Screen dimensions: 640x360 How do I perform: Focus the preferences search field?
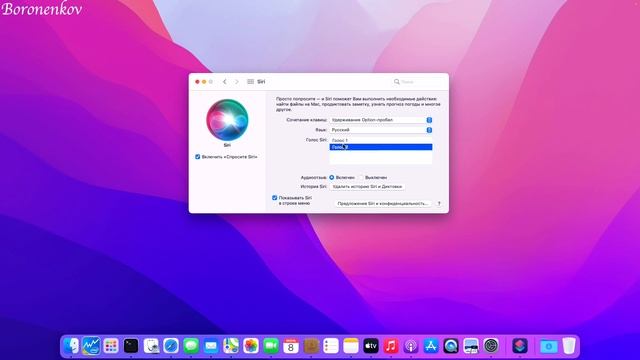pos(418,82)
